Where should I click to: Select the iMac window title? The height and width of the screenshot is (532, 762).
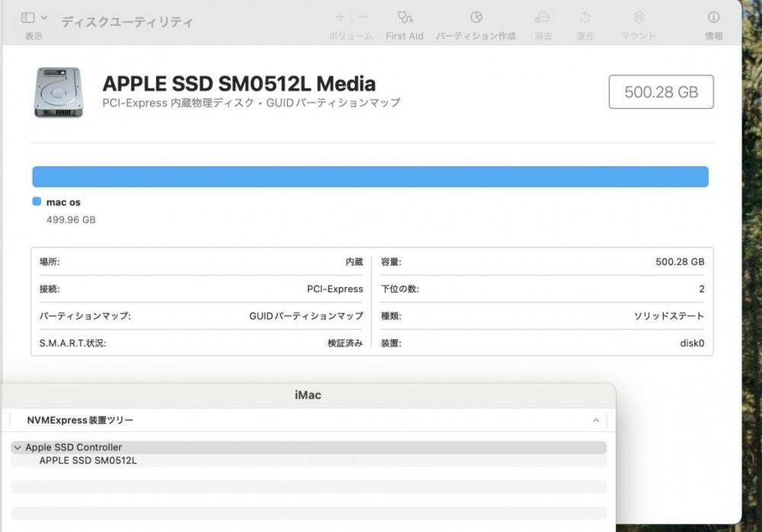tap(308, 395)
